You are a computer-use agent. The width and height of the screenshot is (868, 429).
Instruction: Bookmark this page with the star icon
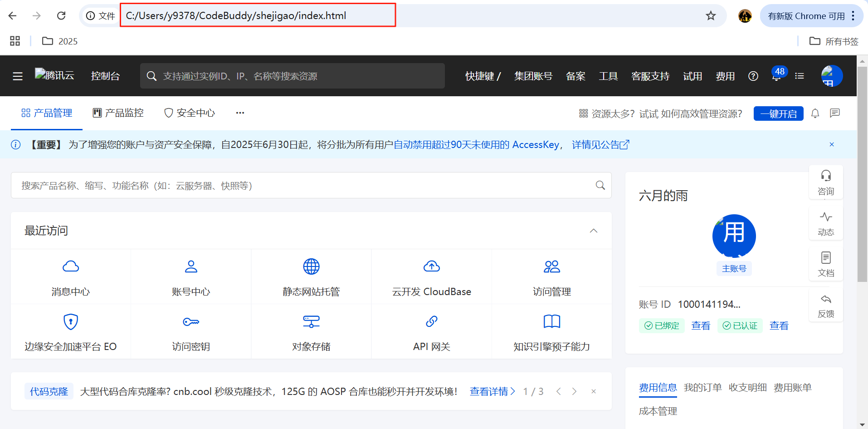click(x=711, y=16)
